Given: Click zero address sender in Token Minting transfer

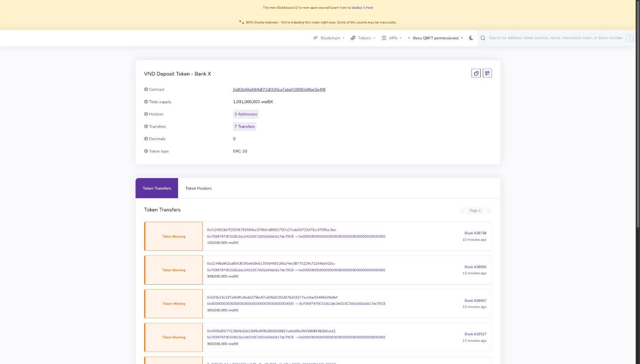Looking at the screenshot, I should [250, 303].
